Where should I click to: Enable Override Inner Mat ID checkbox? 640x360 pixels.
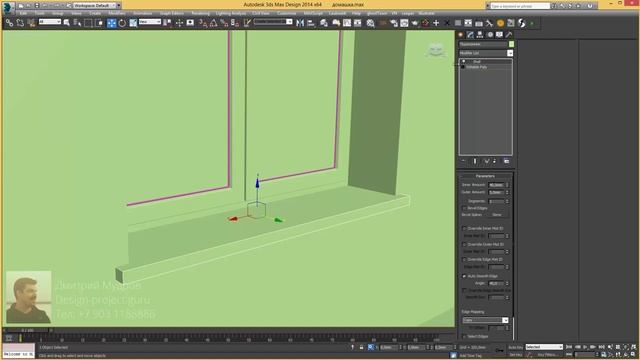pos(464,229)
